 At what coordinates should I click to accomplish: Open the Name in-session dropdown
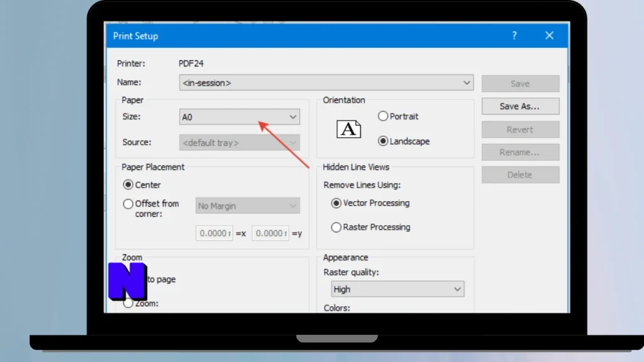(x=326, y=83)
